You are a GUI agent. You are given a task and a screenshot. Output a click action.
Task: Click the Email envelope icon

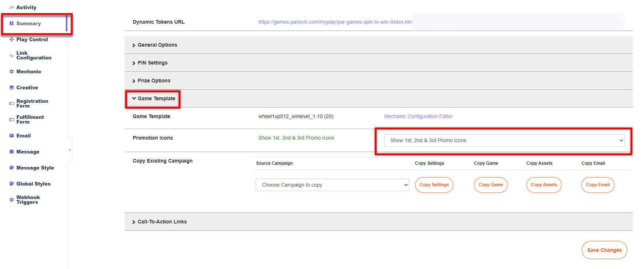tap(12, 136)
